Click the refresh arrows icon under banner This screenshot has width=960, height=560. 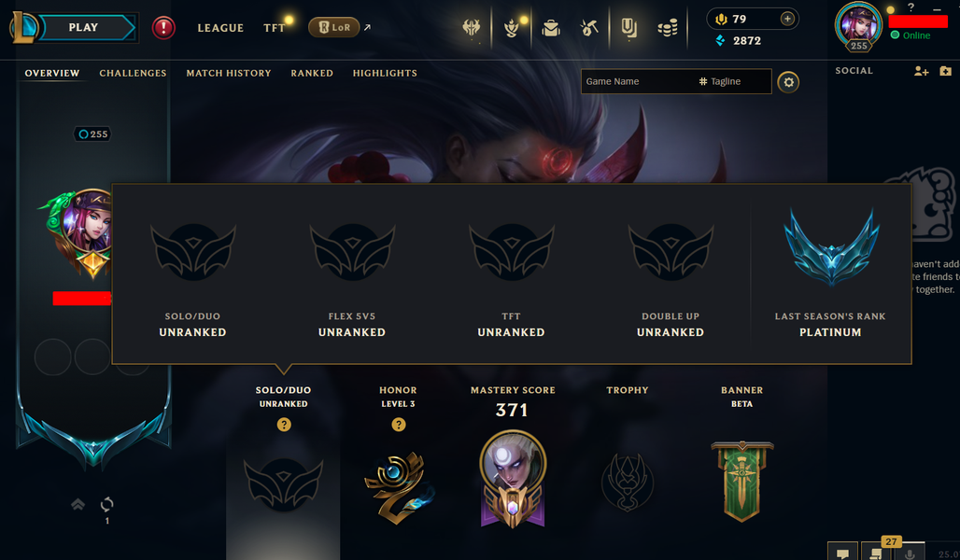106,504
